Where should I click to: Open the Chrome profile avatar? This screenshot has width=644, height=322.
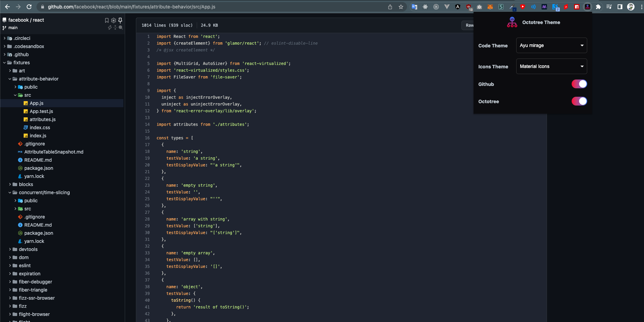coord(631,7)
